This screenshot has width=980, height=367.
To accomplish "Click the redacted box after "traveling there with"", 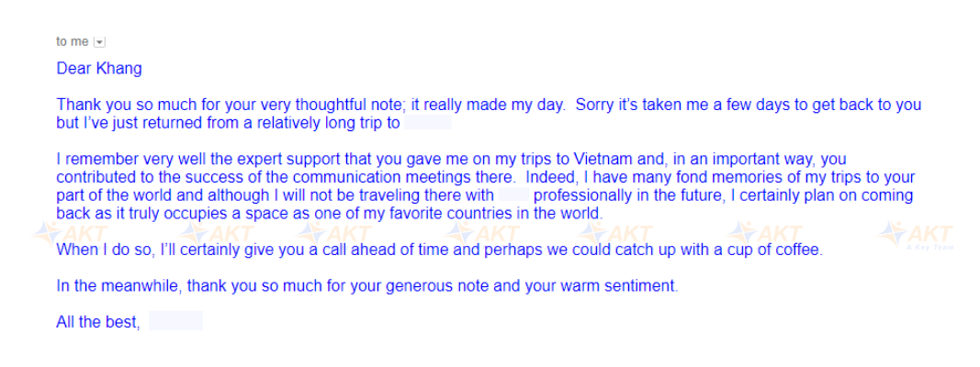I will pyautogui.click(x=513, y=195).
